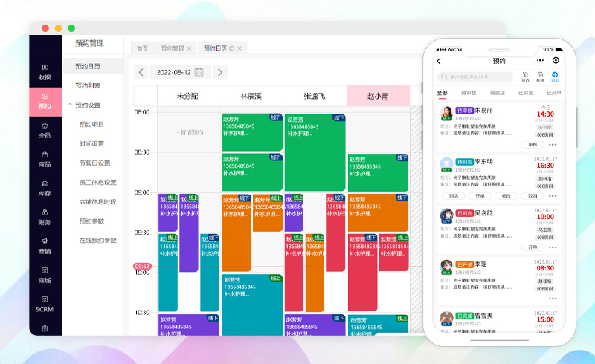Open the 营销 marketing sidebar icon
595x364 pixels.
(x=45, y=245)
